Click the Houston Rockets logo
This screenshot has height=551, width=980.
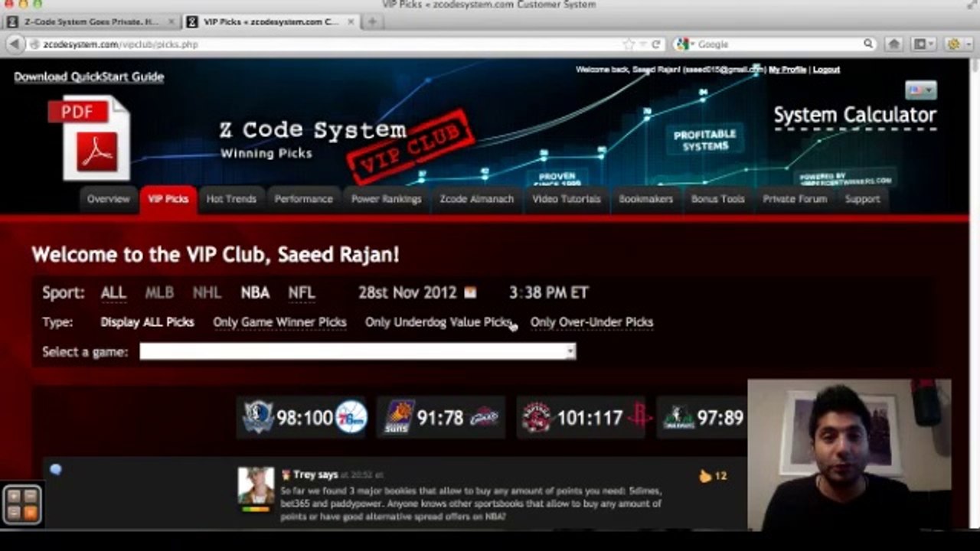pos(639,418)
